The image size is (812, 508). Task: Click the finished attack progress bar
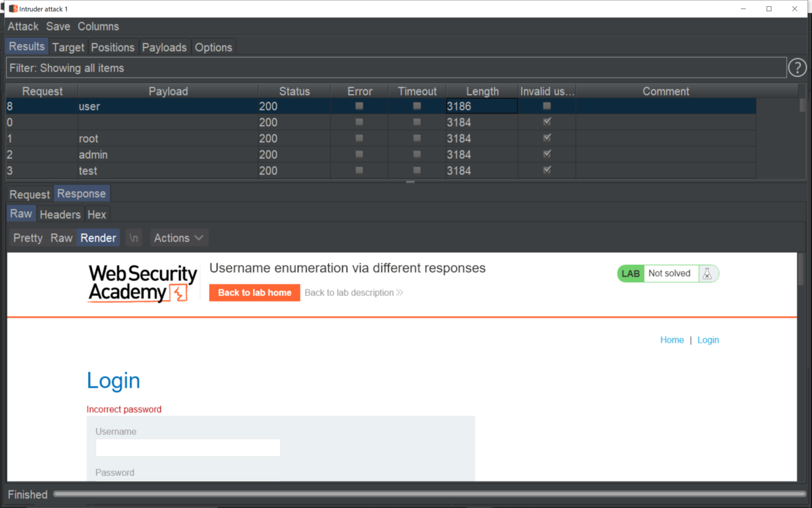click(430, 494)
